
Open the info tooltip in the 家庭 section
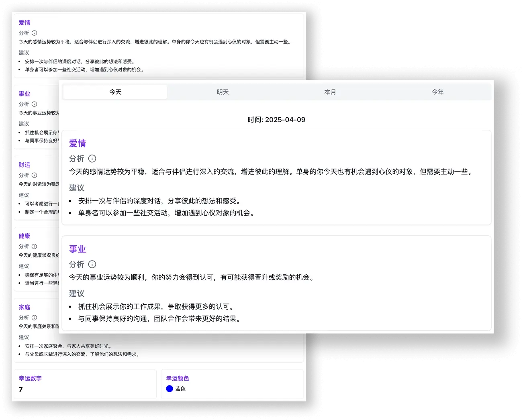click(34, 317)
